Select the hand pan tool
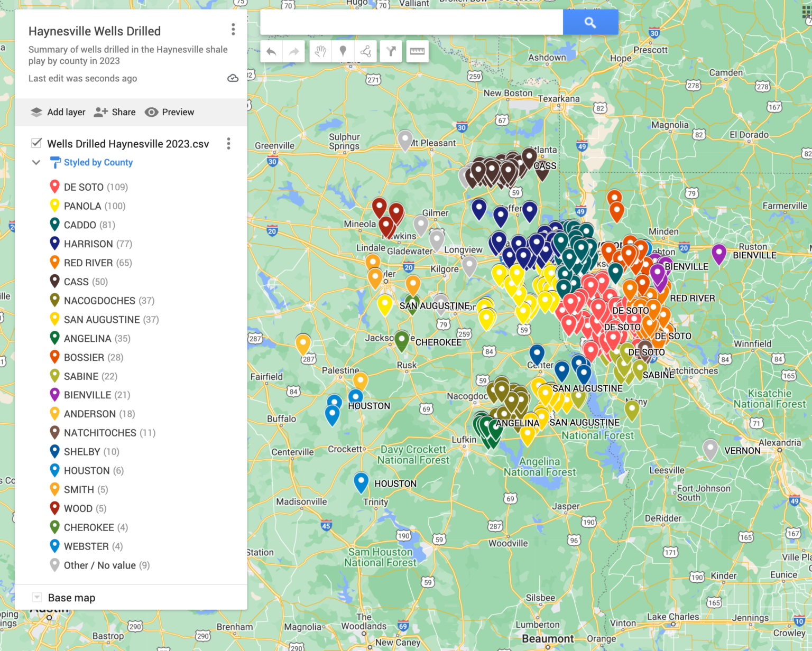Viewport: 812px width, 651px height. 319,51
